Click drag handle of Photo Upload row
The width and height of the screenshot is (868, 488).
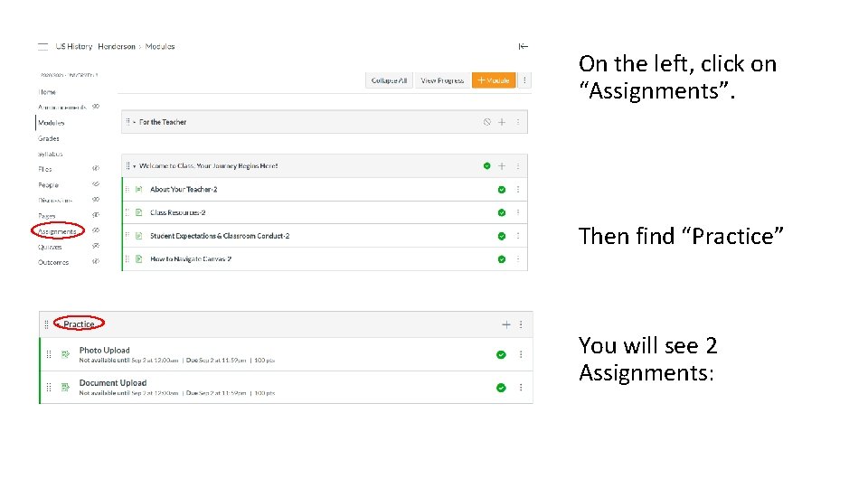click(x=48, y=355)
